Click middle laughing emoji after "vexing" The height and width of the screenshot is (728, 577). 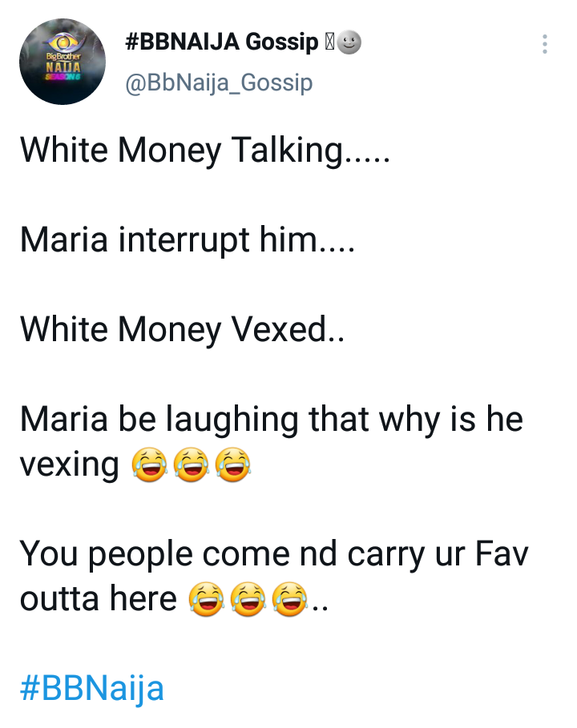click(191, 465)
